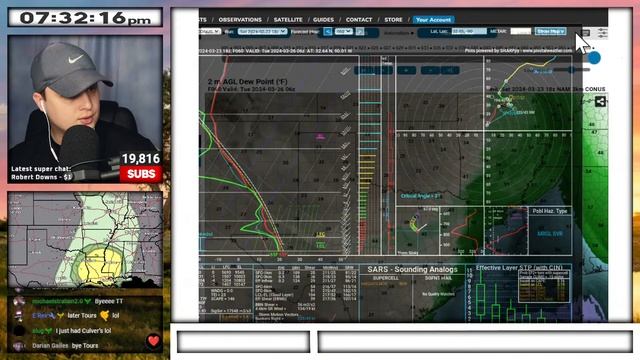Click the Psbl Haz. Type panel title
640x360 pixels.
[549, 211]
